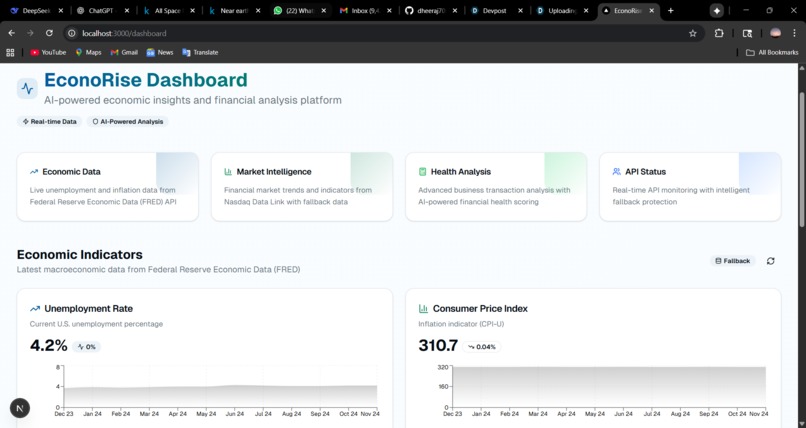Open the Economic Data card

pyautogui.click(x=107, y=187)
